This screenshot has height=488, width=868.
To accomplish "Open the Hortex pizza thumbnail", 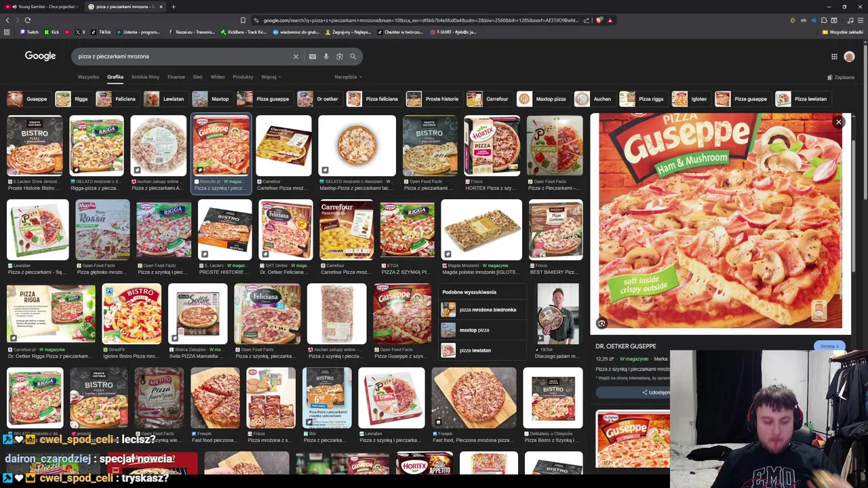I will [492, 146].
